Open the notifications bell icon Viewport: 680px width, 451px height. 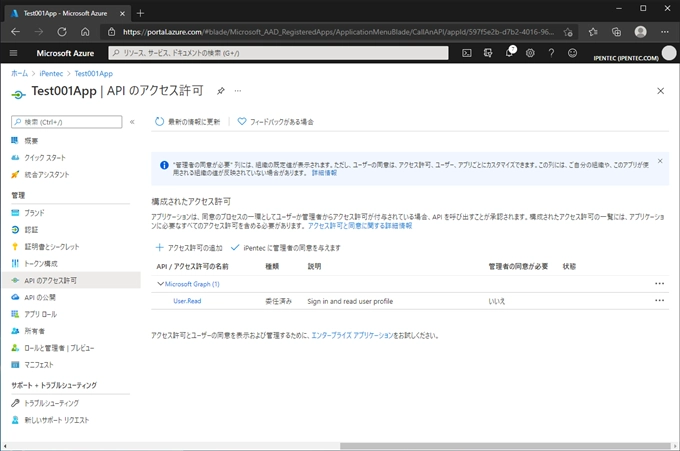pos(510,52)
